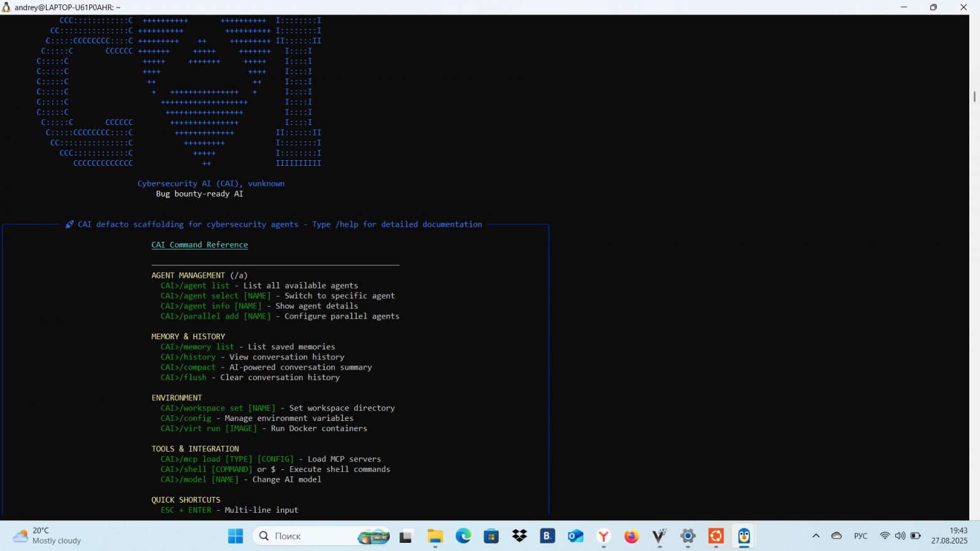Open Yandex Browser from the taskbar

tap(604, 536)
